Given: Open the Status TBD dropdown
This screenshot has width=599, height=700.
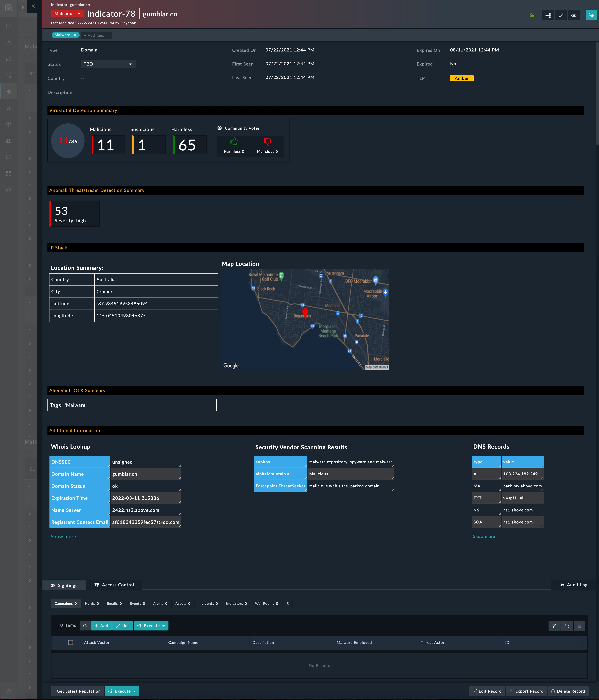Looking at the screenshot, I should click(108, 64).
